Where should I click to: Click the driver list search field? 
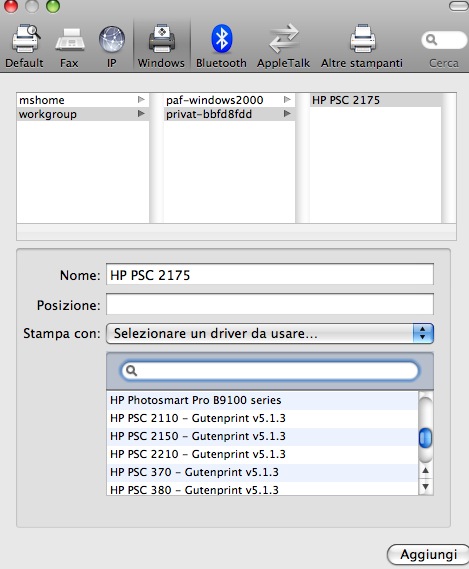pyautogui.click(x=270, y=371)
